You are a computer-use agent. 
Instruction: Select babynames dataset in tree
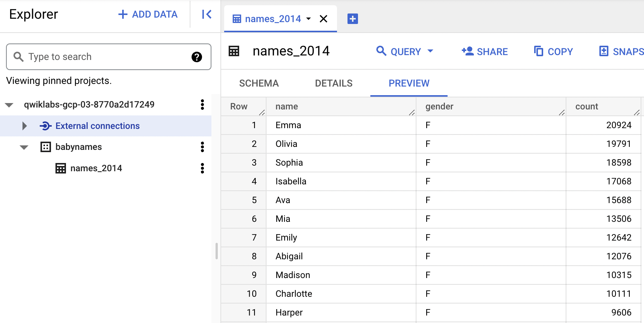coord(78,147)
